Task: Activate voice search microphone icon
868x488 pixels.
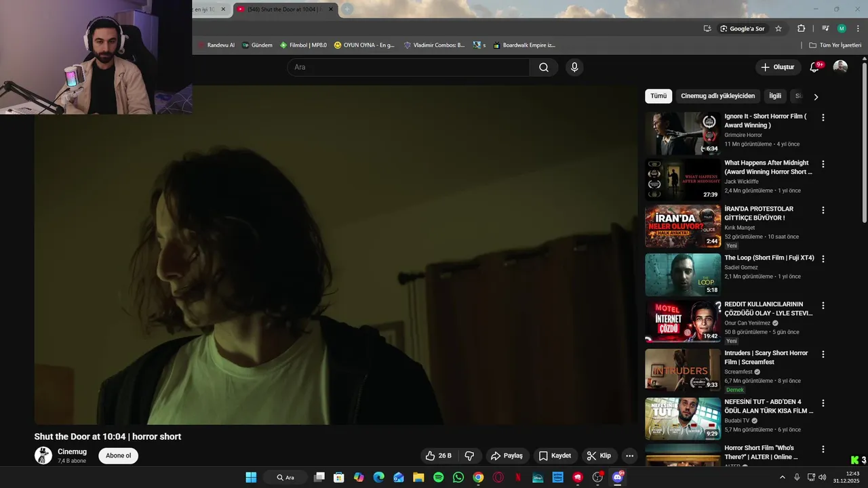Action: coord(574,67)
